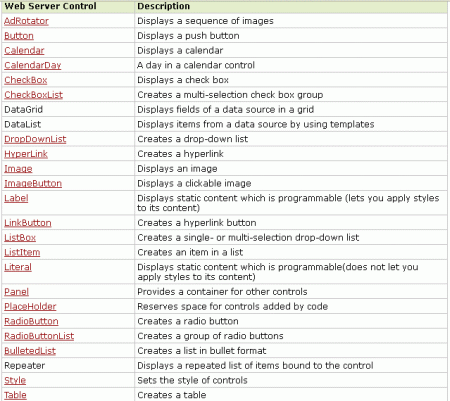450x401 pixels.
Task: Open the BulletedList control link
Action: point(30,351)
